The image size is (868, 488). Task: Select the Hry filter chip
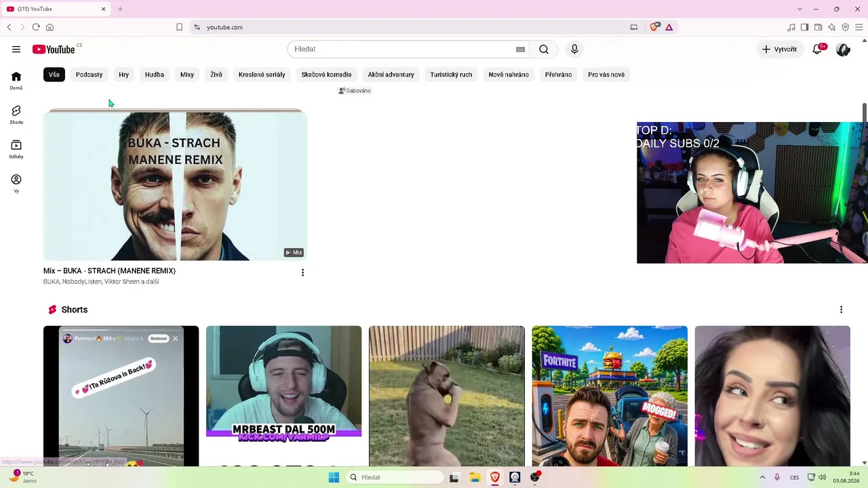tap(123, 75)
